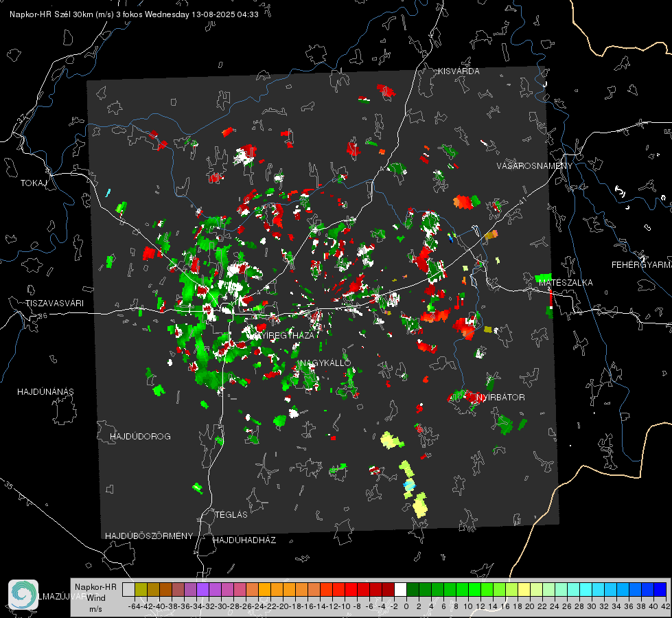
Task: Click the 'FEHÉRGYARMAT' city label
Action: tap(642, 265)
